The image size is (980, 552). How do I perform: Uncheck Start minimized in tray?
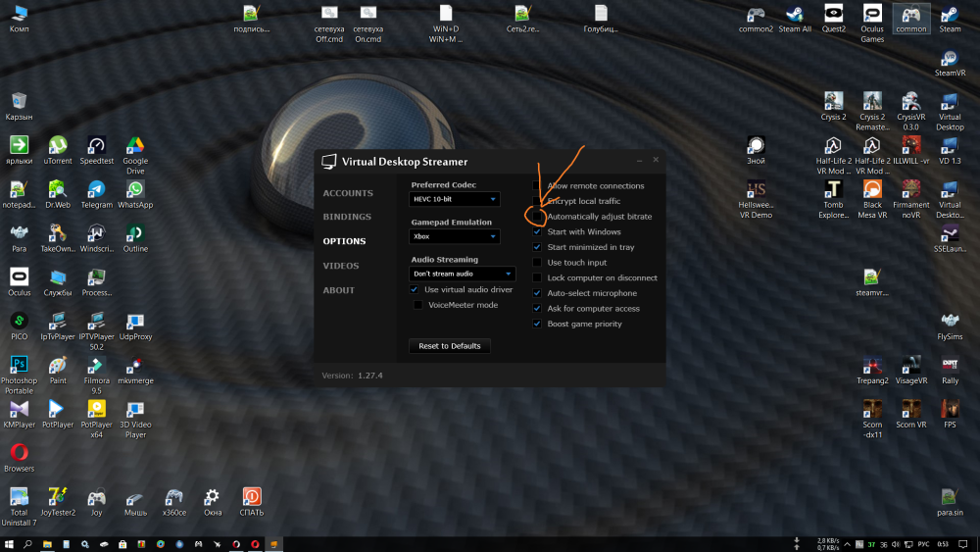(537, 247)
